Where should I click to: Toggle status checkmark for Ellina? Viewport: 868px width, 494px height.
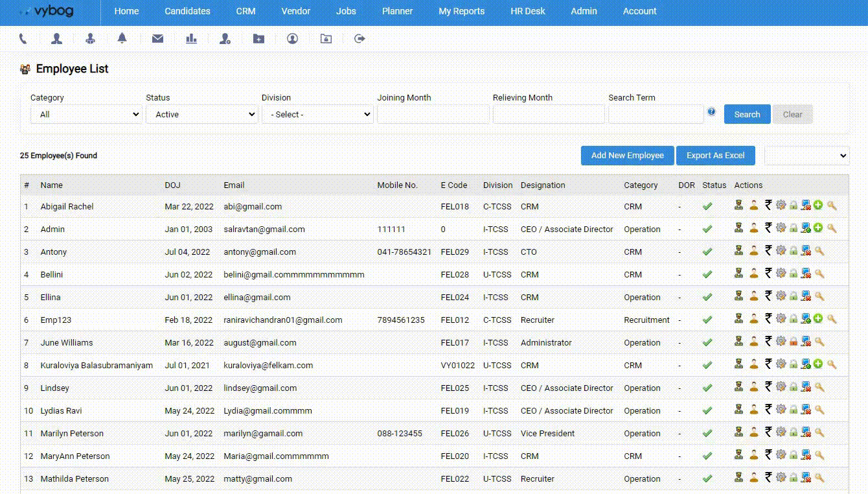[707, 297]
